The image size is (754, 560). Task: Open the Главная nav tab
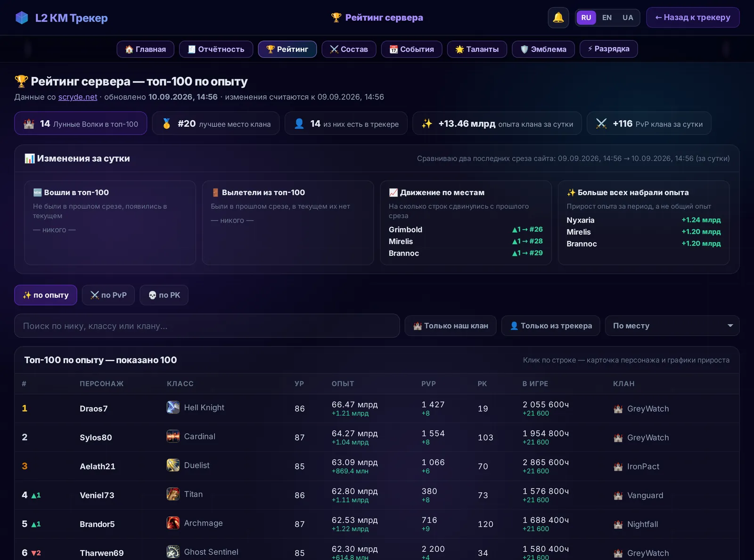(x=146, y=49)
